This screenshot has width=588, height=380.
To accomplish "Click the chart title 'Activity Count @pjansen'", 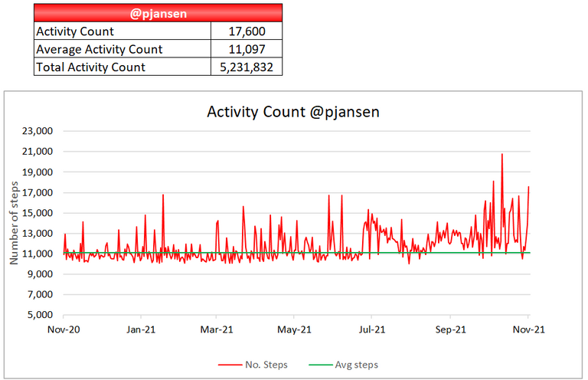I will [x=293, y=112].
